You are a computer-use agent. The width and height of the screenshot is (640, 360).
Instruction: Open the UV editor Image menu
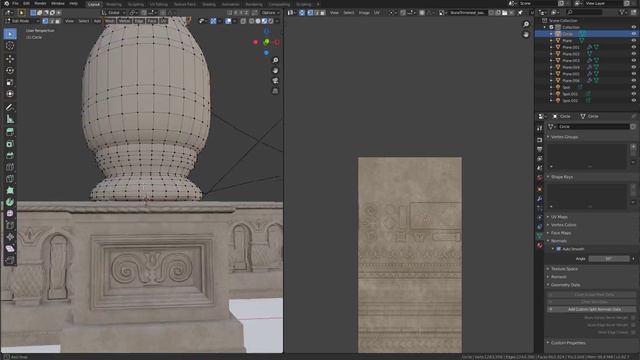tap(364, 13)
